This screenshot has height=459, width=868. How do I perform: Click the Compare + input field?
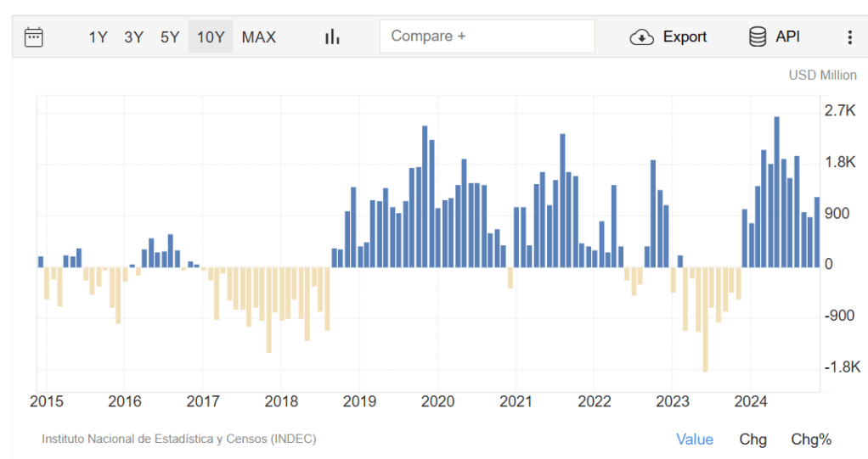(x=487, y=36)
